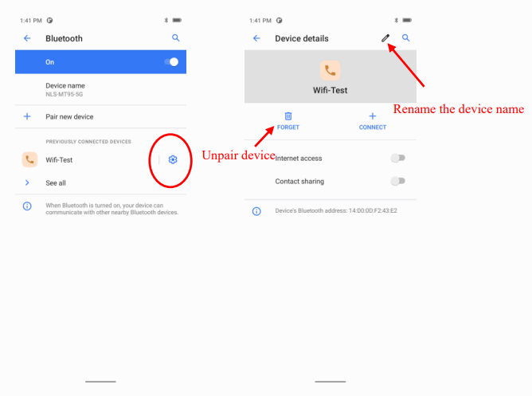Enable the Contact sharing switch
Screen dimensions: 532x396
(x=397, y=181)
